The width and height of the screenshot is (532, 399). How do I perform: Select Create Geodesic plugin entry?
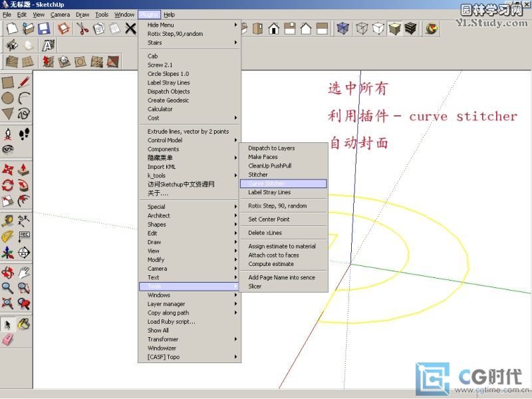(190, 100)
